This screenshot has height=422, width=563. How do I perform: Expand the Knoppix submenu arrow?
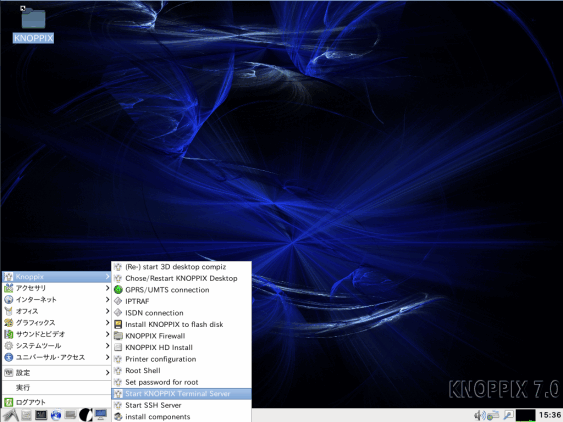107,277
